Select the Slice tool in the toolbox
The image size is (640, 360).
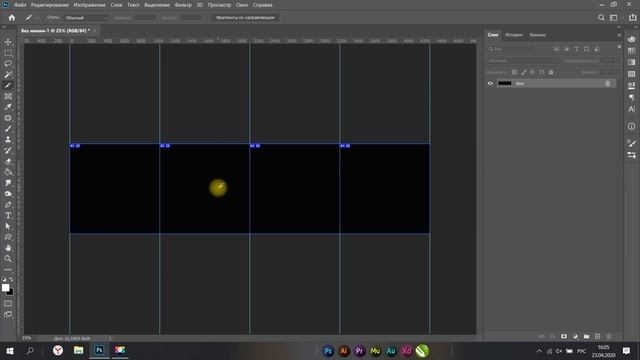tap(8, 85)
